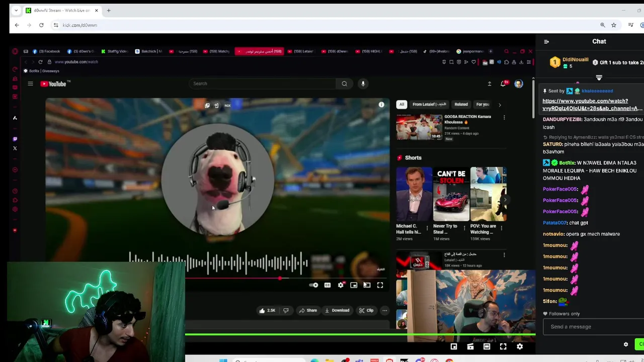Select the All filter chip
Screen dimensions: 644x362
point(401,105)
